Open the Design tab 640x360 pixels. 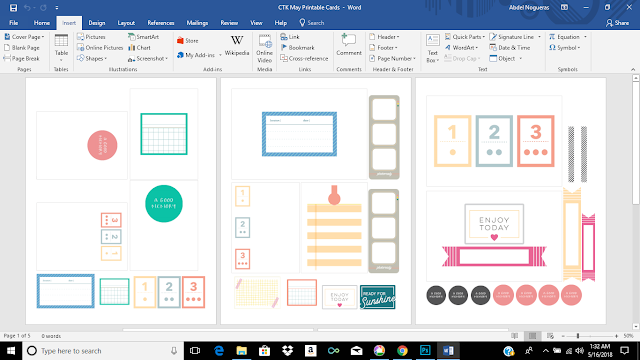pos(97,23)
